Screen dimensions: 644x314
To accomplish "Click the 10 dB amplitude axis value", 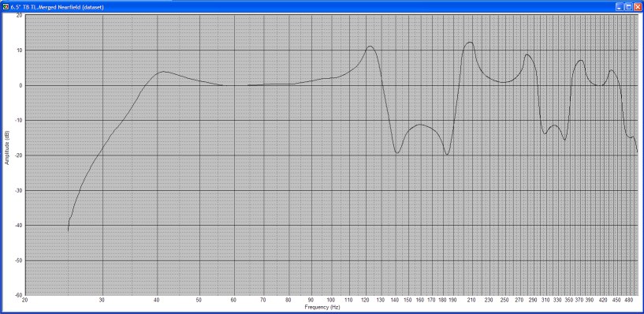I will click(x=19, y=50).
